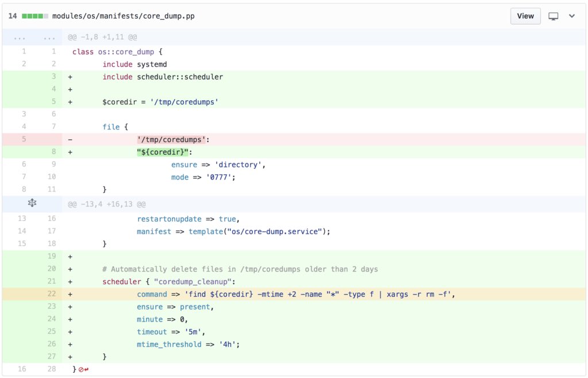
Task: Click the display rich diff monitor icon
Action: 553,16
